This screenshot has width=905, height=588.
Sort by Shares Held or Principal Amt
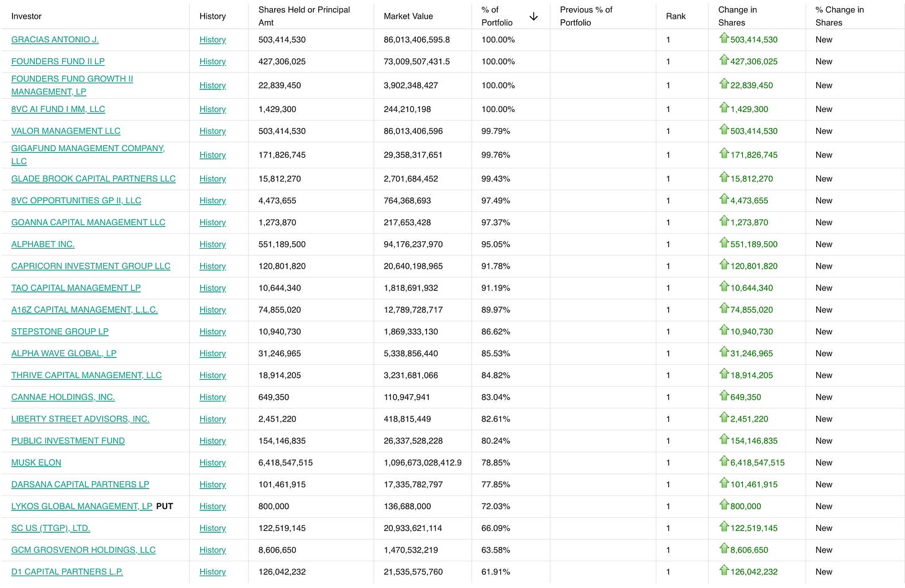(304, 16)
